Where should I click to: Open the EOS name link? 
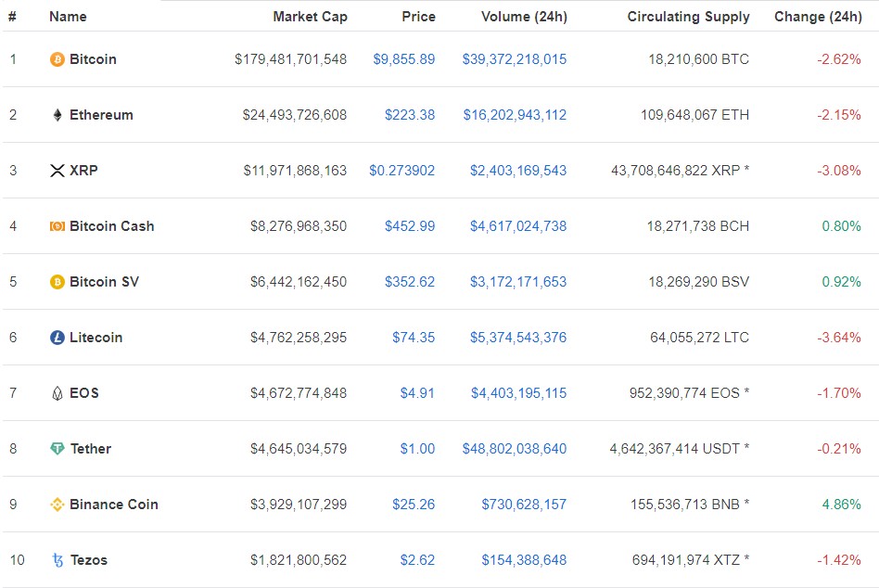point(84,393)
